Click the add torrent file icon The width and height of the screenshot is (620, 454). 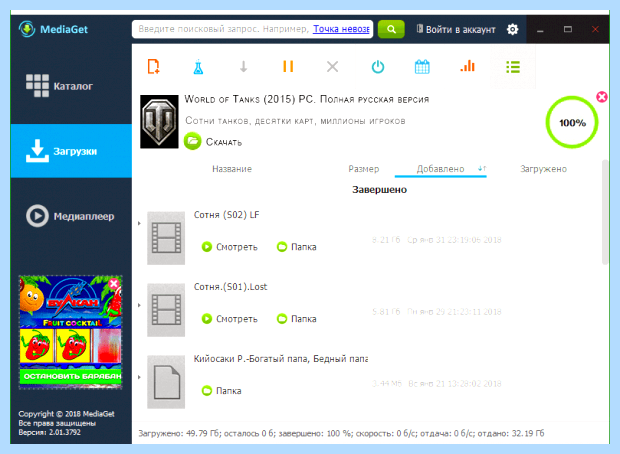153,66
